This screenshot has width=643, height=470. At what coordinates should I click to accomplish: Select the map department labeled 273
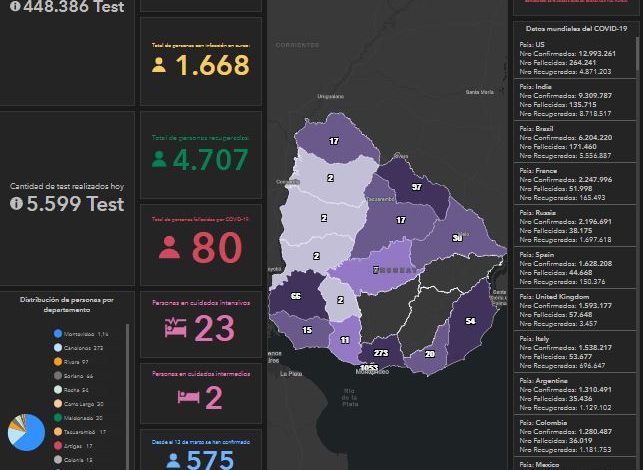pos(380,353)
